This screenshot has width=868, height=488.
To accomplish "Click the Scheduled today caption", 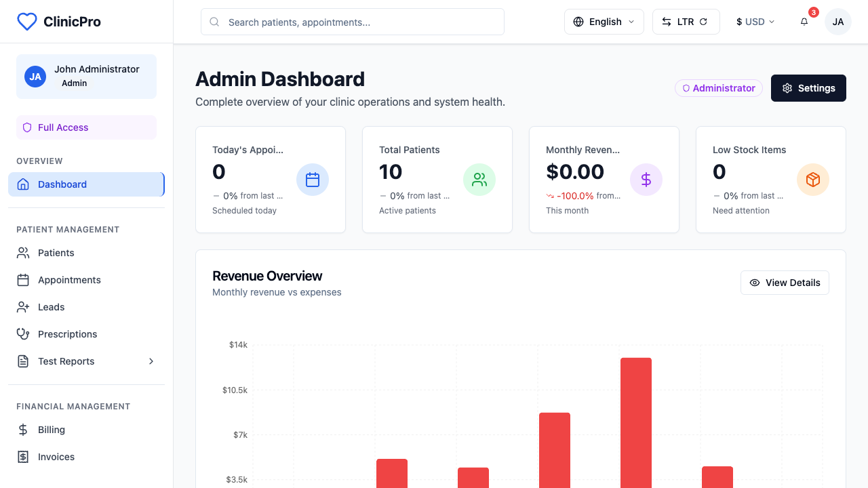I will (244, 211).
